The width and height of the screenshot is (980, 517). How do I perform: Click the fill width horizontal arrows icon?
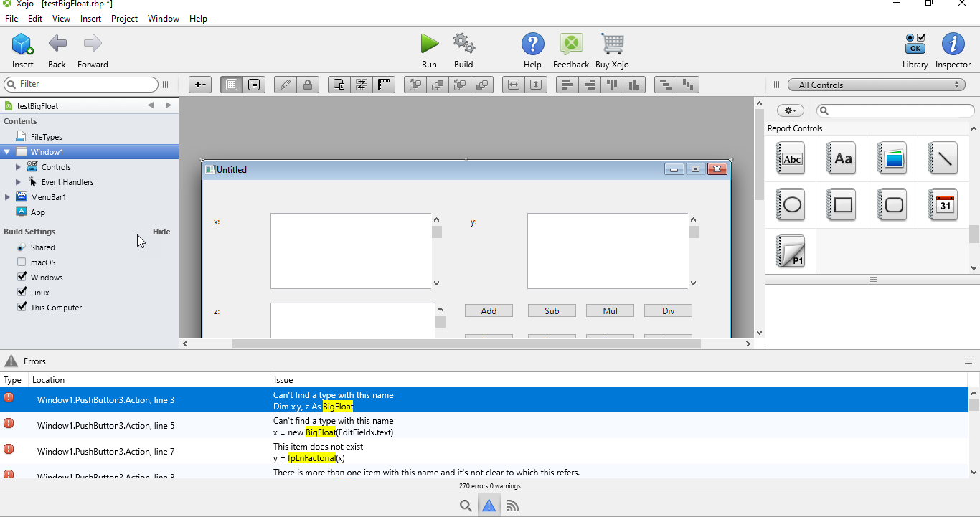coord(513,85)
